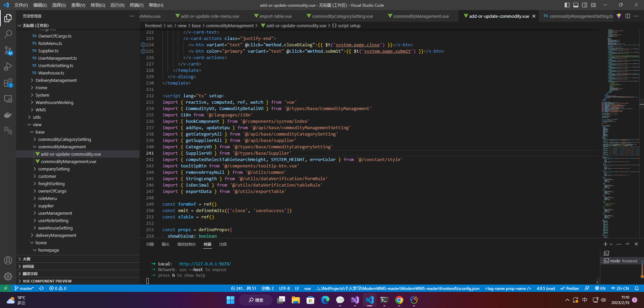644x308 pixels.
Task: Open editor more-actions ellipsis menu
Action: [x=636, y=16]
